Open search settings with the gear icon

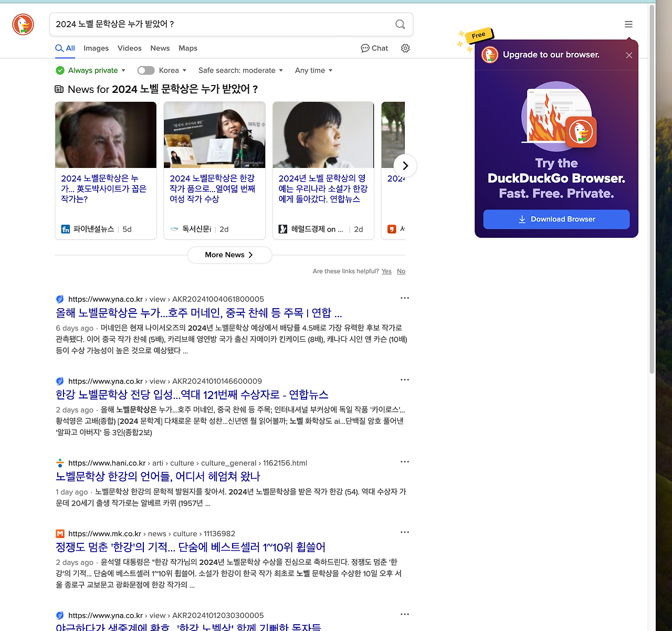pos(405,48)
